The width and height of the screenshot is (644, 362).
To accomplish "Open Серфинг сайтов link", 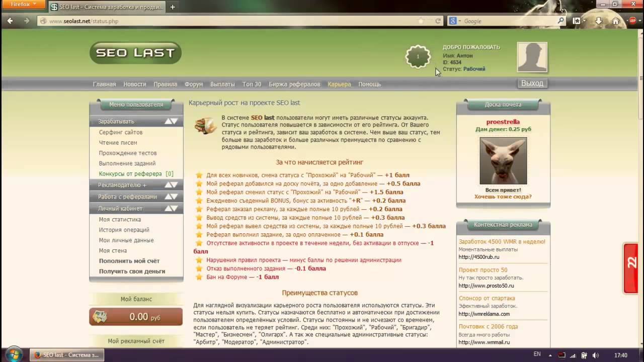I will 121,132.
